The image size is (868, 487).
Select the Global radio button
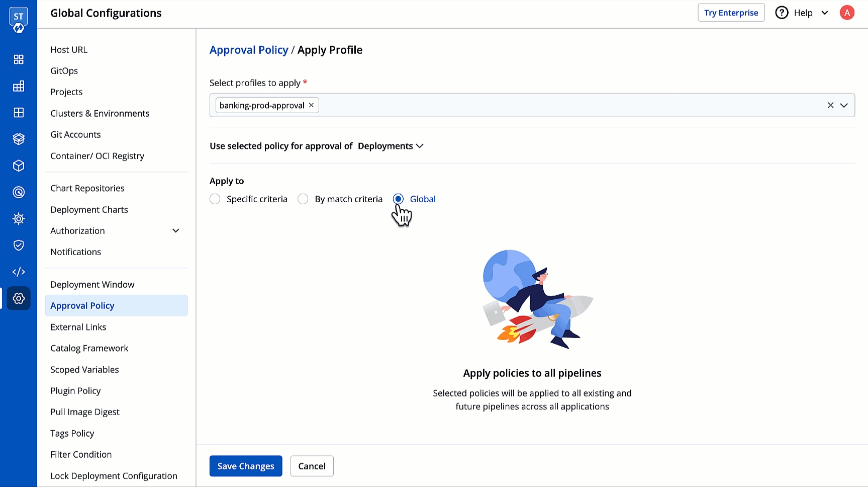click(x=399, y=199)
